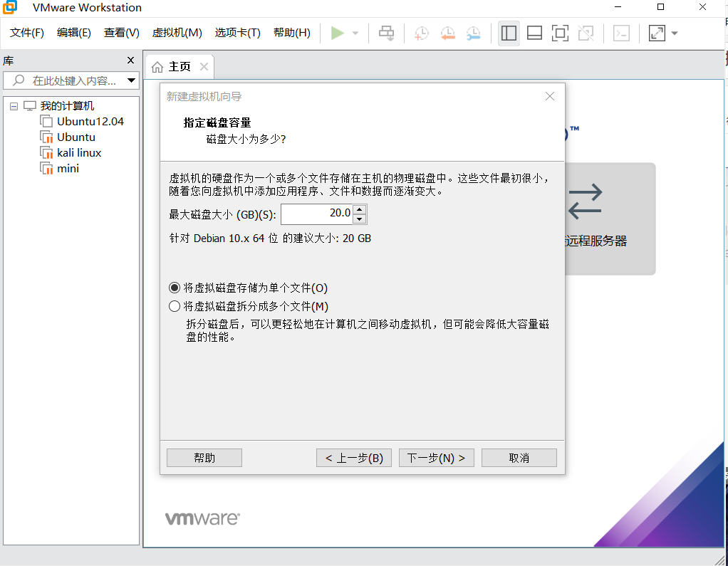Image resolution: width=728 pixels, height=566 pixels.
Task: Click the send Ctrl+Alt+Del toolbar icon
Action: [386, 33]
